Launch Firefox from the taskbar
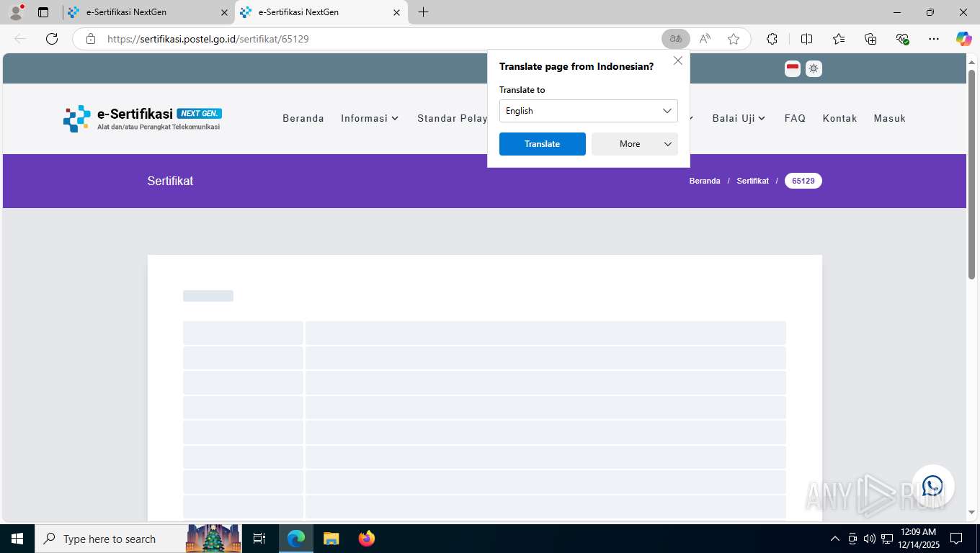 367,539
